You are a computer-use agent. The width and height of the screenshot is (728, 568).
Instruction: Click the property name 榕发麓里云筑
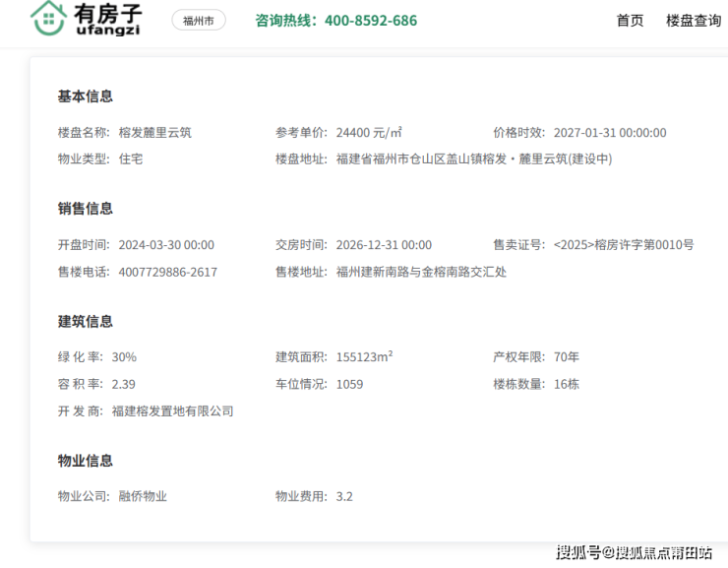154,133
